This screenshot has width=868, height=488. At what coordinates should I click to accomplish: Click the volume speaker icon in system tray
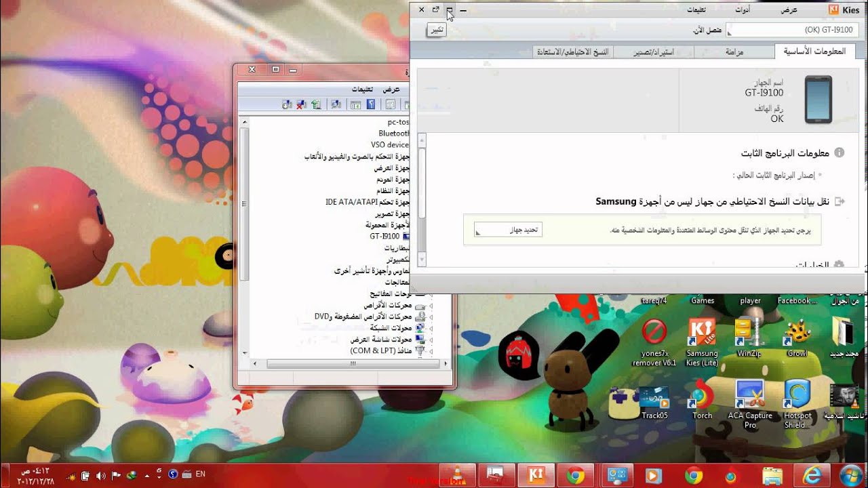101,475
